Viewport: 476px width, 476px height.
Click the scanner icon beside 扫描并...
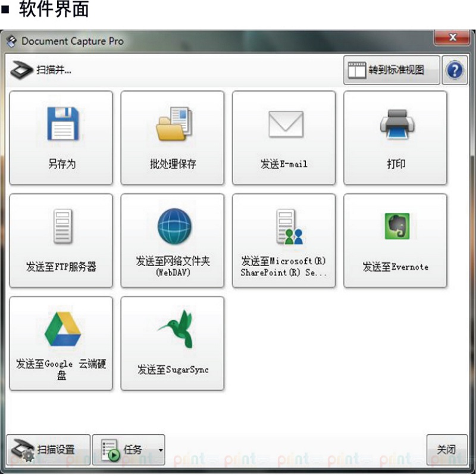(x=21, y=70)
